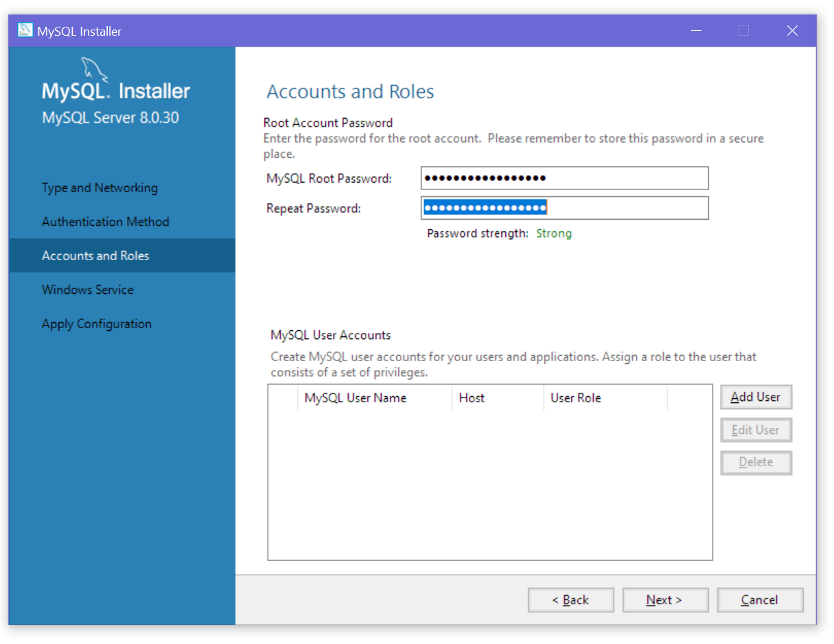Click into the Repeat Password field

(564, 208)
